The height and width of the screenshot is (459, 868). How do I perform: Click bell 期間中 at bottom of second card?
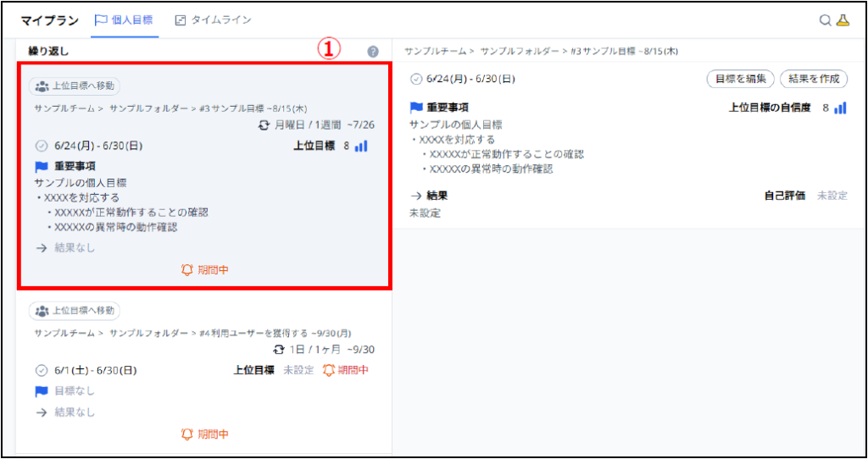point(205,434)
